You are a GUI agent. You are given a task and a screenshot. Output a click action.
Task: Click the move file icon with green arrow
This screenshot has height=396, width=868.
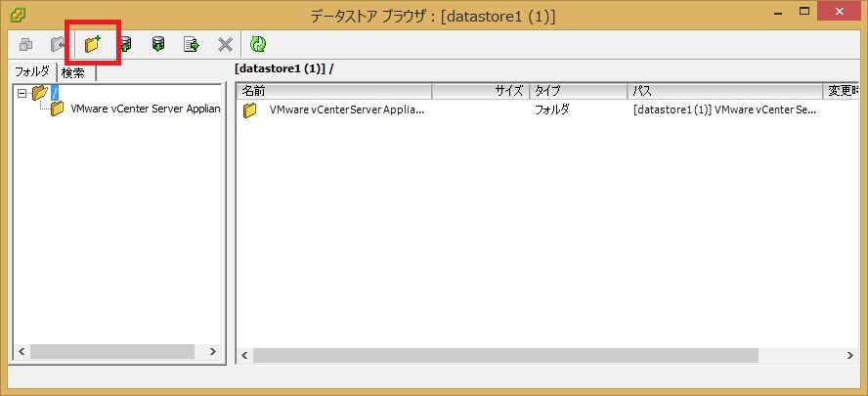[192, 44]
